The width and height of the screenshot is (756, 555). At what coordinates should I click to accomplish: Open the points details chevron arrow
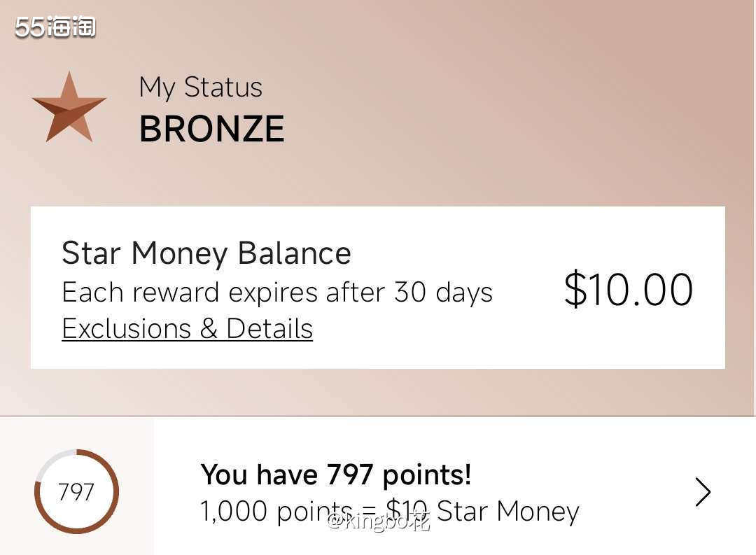tap(703, 492)
